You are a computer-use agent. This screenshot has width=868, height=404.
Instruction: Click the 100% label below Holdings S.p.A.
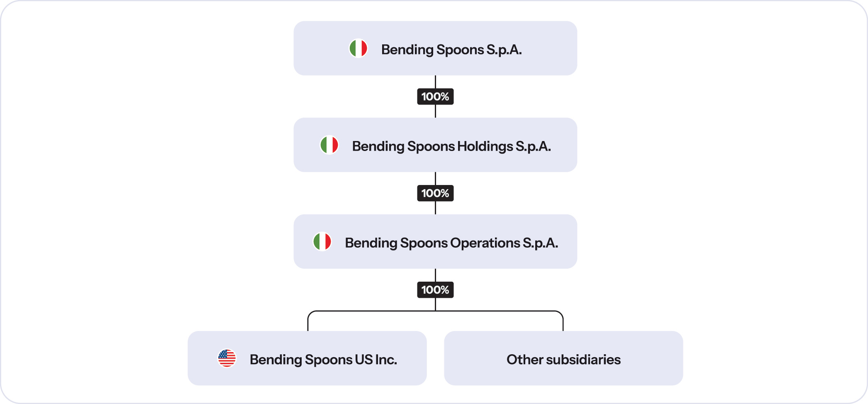point(435,193)
